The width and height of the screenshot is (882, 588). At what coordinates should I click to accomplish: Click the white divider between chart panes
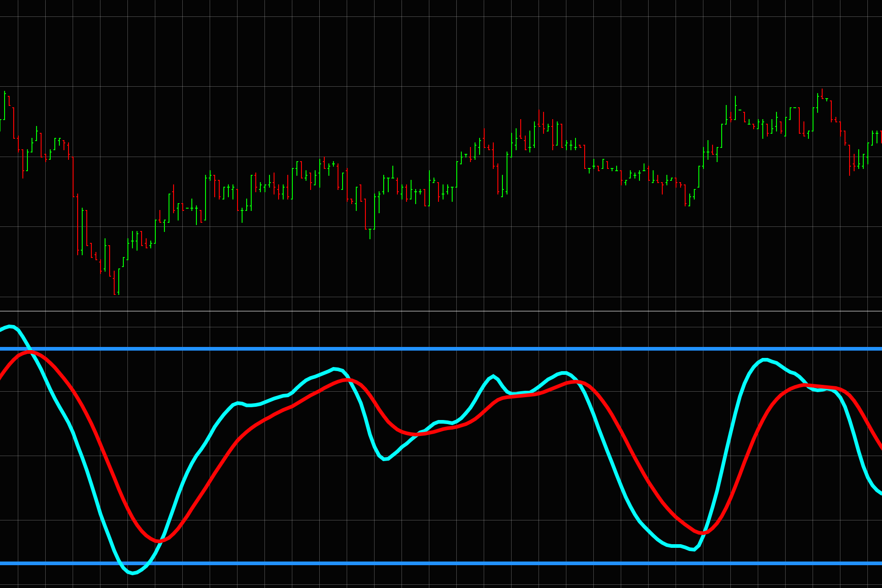pos(438,311)
